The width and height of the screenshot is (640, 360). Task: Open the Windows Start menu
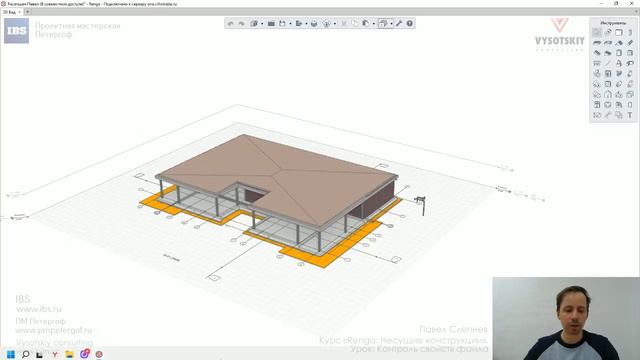pyautogui.click(x=11, y=354)
